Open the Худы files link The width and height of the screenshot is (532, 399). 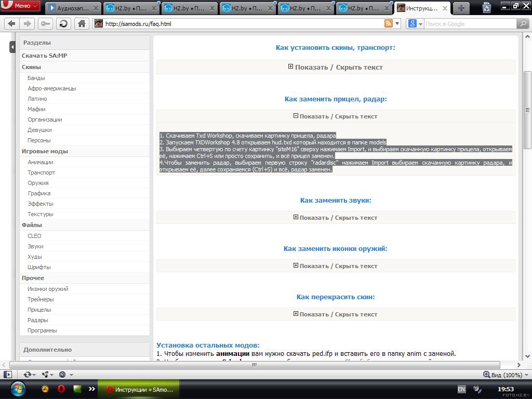coord(35,257)
